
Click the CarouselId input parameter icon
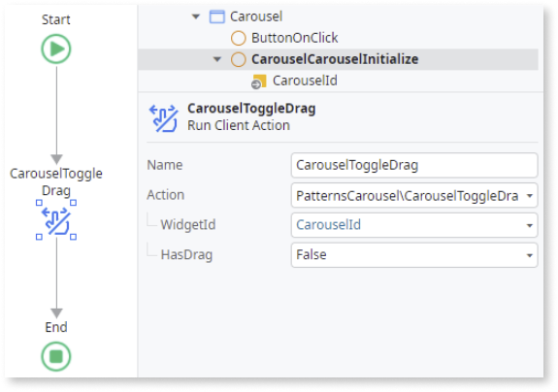259,82
